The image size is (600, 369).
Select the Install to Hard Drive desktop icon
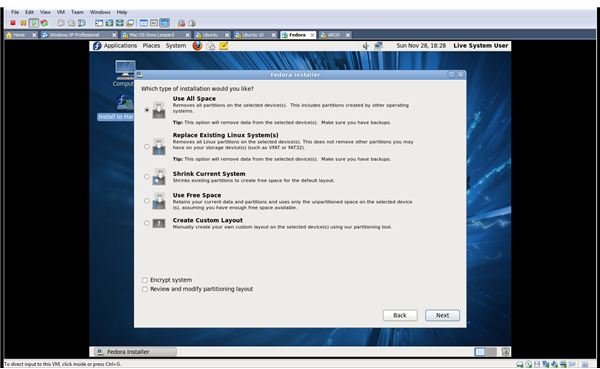click(x=116, y=108)
